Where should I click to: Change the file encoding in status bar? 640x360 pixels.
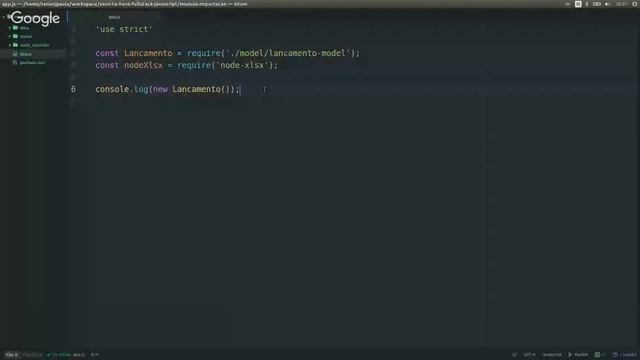[x=529, y=355]
